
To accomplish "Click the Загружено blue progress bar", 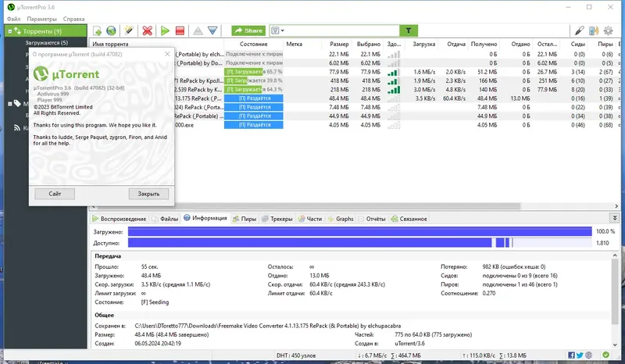I will coord(360,232).
